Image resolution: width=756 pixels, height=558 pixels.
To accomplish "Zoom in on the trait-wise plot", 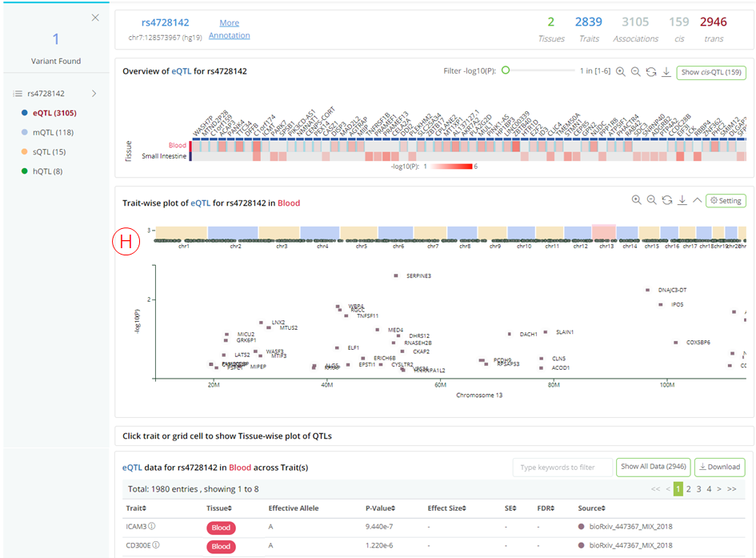I will tap(637, 200).
